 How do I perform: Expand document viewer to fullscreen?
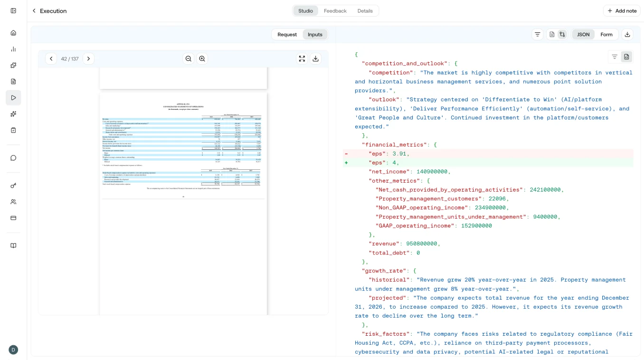click(302, 58)
